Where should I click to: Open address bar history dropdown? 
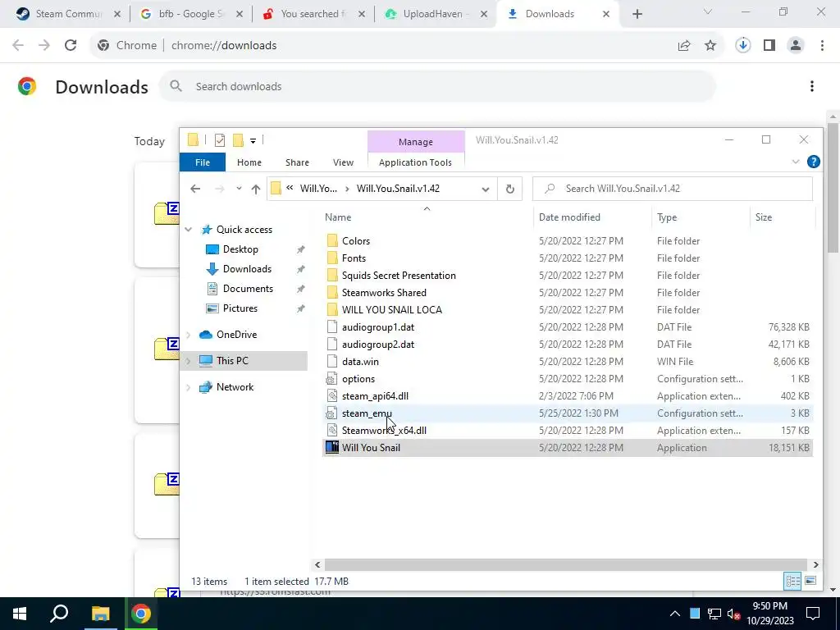click(486, 189)
